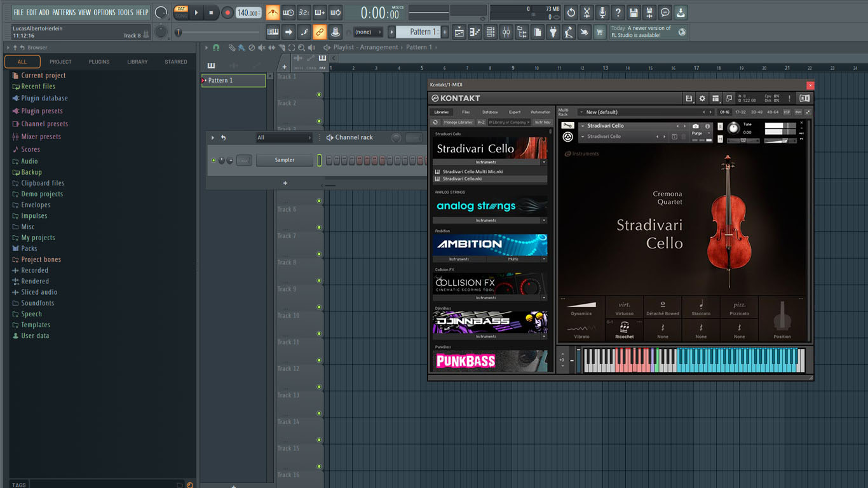The width and height of the screenshot is (868, 488).
Task: Open the piano roll from the toolbar
Action: coord(475,32)
